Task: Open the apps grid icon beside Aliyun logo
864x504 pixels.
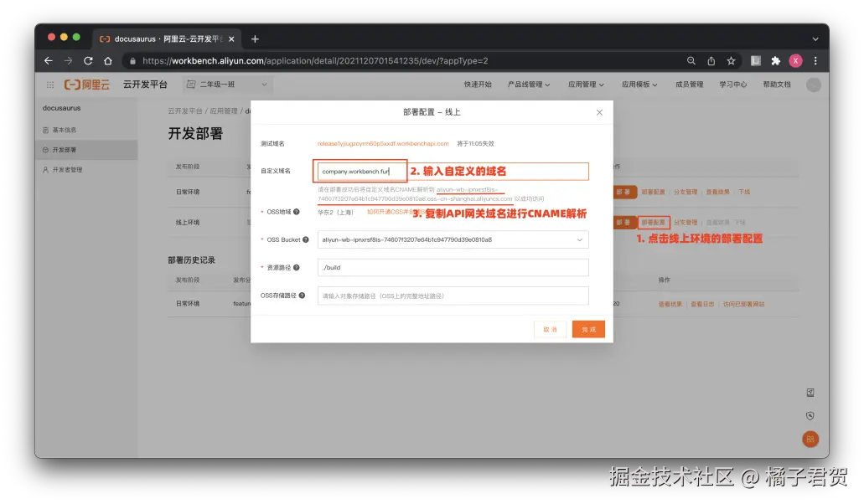Action: coord(50,85)
